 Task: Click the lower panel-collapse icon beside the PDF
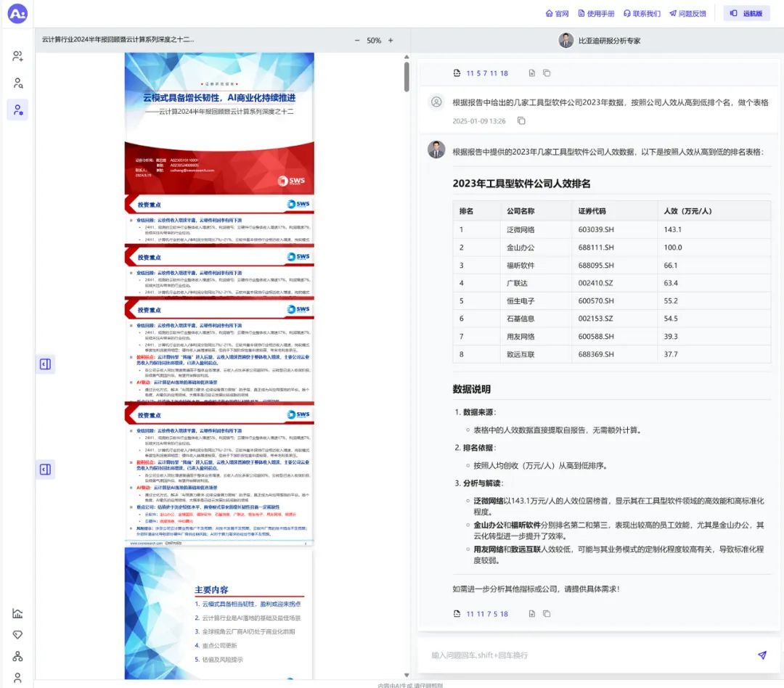(x=45, y=470)
